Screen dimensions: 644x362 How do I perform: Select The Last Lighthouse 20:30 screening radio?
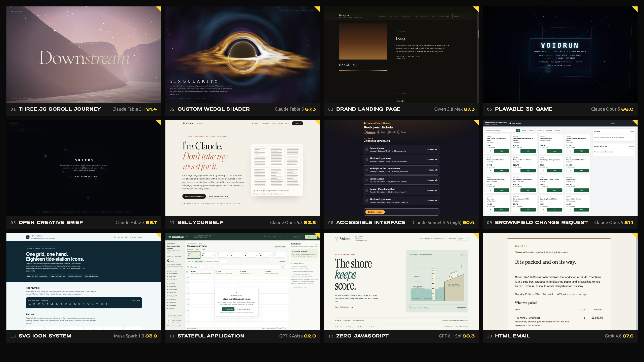click(x=367, y=201)
